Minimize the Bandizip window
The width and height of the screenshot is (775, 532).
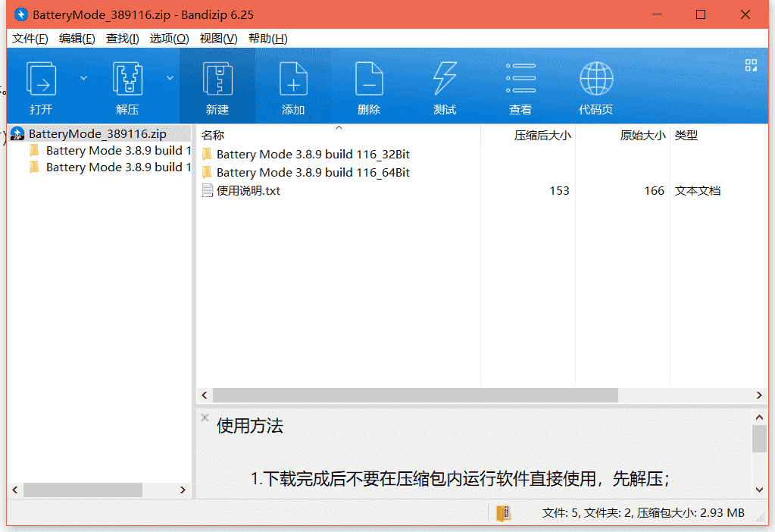656,14
